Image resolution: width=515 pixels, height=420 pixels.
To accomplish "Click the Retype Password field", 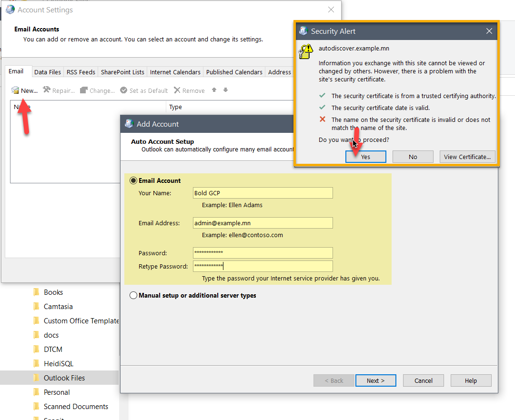I will point(263,266).
